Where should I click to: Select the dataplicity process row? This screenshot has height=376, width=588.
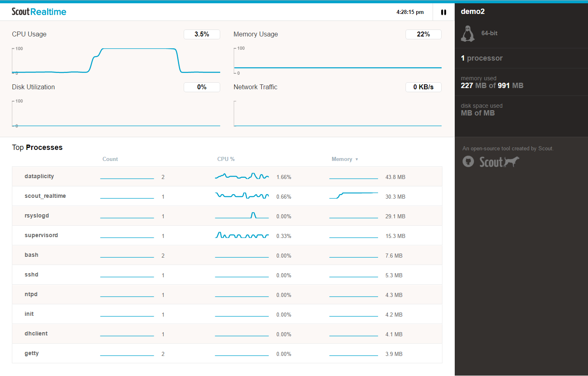pyautogui.click(x=227, y=177)
